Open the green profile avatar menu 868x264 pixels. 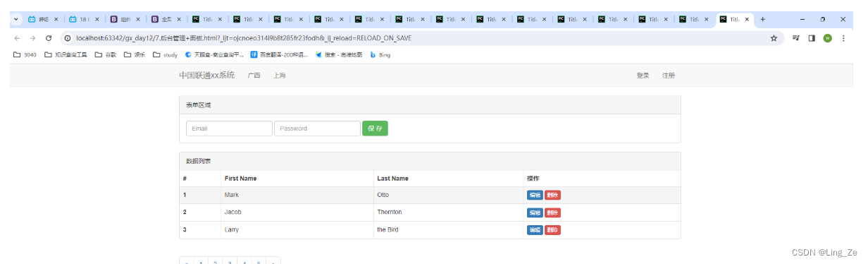(x=828, y=38)
